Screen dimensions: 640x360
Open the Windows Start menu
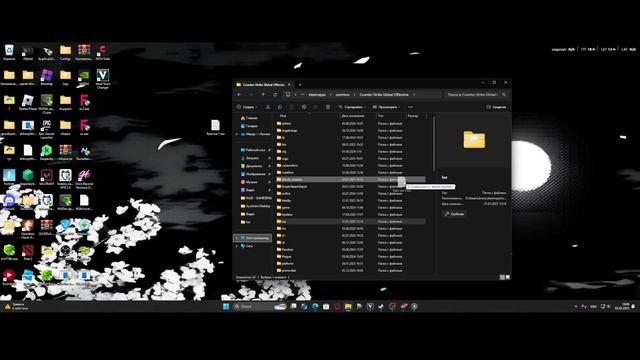point(226,306)
